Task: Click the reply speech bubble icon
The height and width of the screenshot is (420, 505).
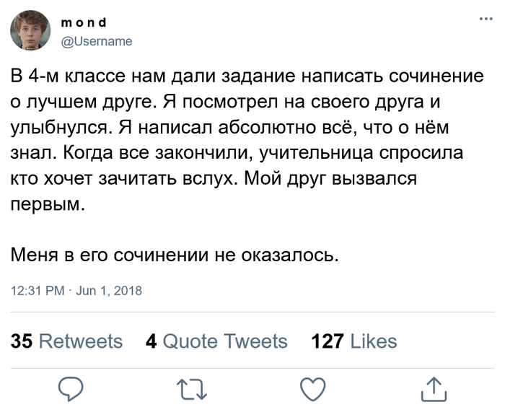Action: pos(72,389)
